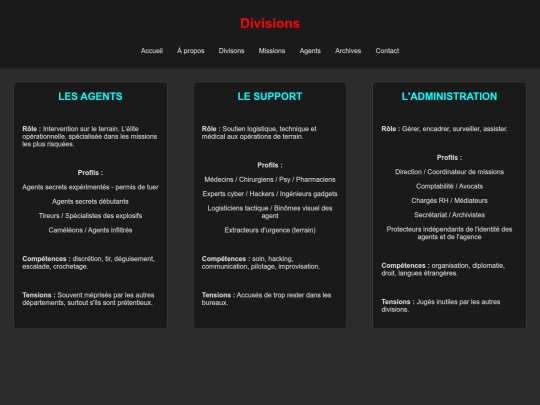This screenshot has height=405, width=540.
Task: Click the 'Agents secrets débutants' line
Action: click(x=90, y=201)
